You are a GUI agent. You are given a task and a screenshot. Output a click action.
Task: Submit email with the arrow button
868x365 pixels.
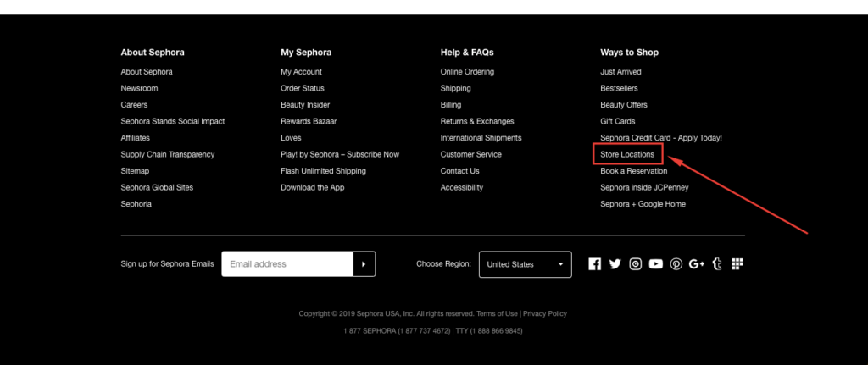pos(364,263)
